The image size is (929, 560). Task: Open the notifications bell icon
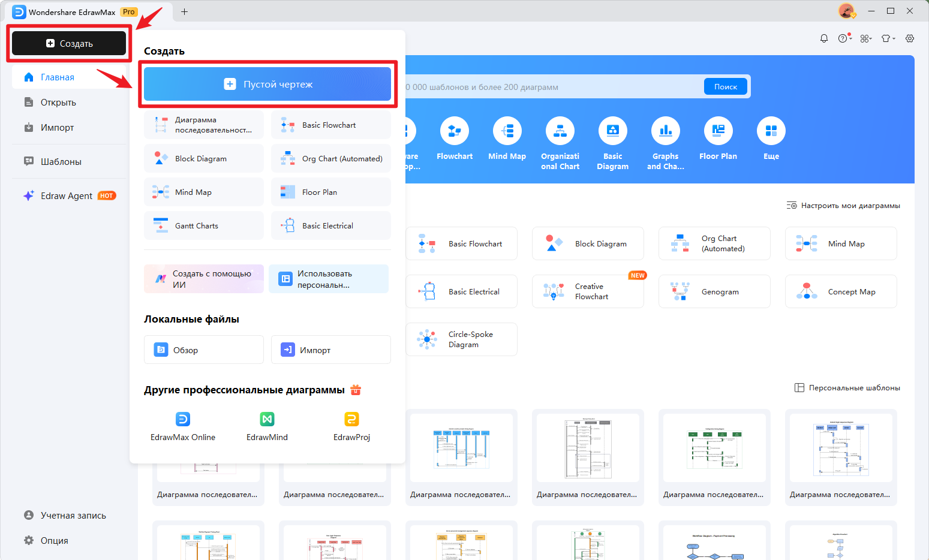click(x=824, y=38)
